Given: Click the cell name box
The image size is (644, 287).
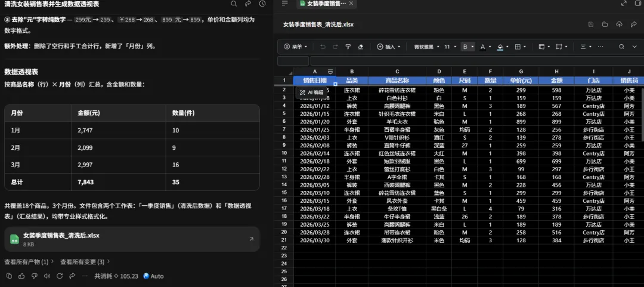Looking at the screenshot, I should coord(293,61).
